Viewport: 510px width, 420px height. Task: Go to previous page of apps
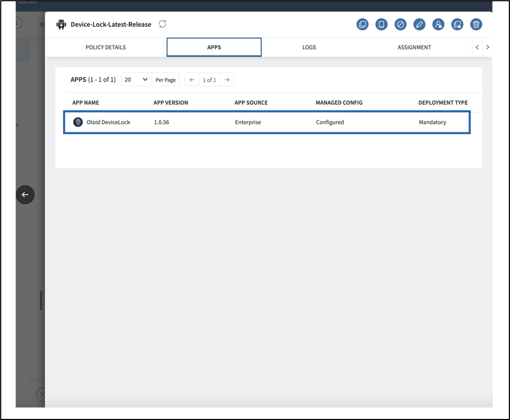pos(192,79)
